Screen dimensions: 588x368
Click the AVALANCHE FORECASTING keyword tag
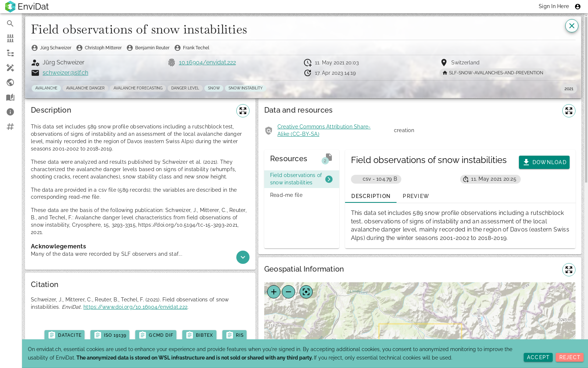coord(138,88)
